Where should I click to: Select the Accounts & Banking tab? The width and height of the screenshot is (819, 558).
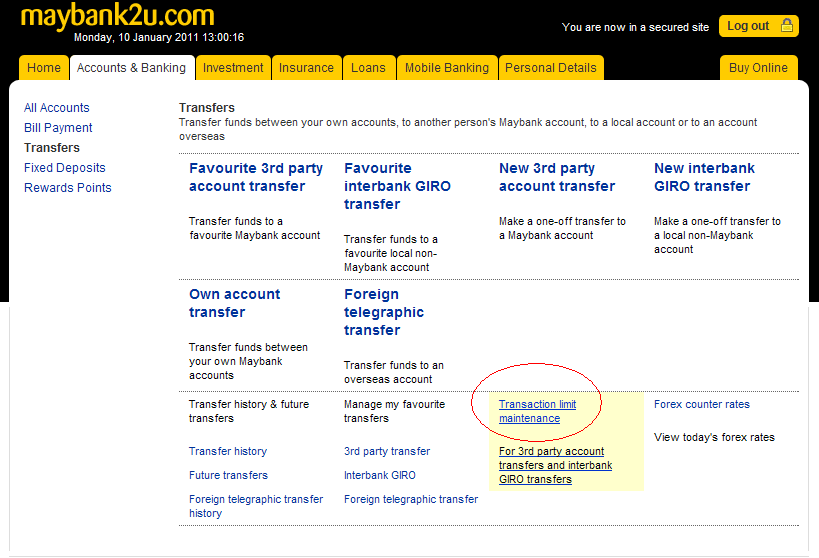132,68
